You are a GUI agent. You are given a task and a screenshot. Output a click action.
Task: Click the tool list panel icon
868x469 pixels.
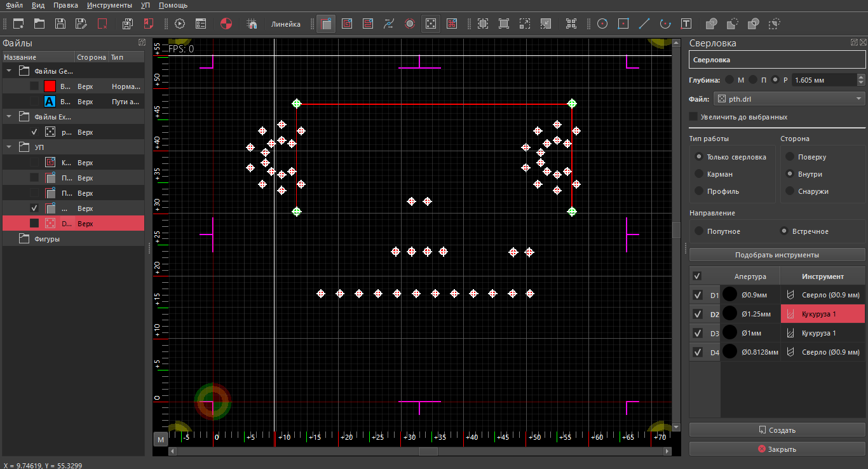[201, 24]
